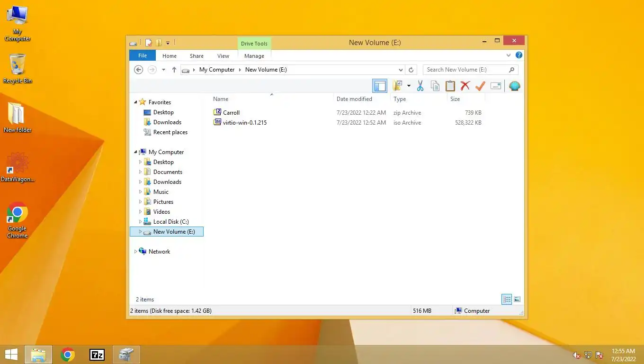Expand Desktop node under My Computer

[140, 162]
